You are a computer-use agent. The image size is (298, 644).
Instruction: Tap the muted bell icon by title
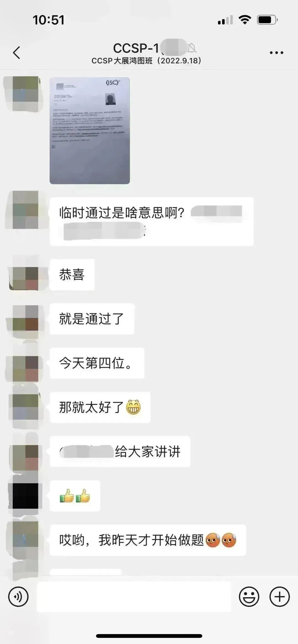[x=192, y=48]
